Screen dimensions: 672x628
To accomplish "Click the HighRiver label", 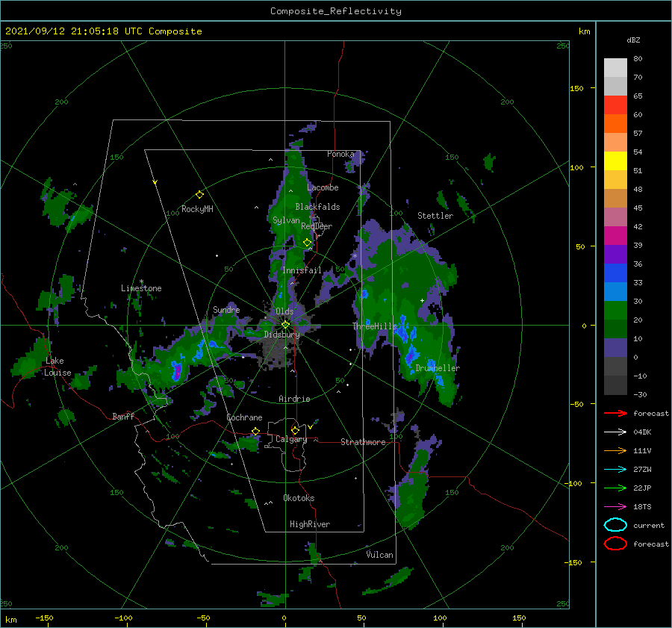I will point(310,524).
